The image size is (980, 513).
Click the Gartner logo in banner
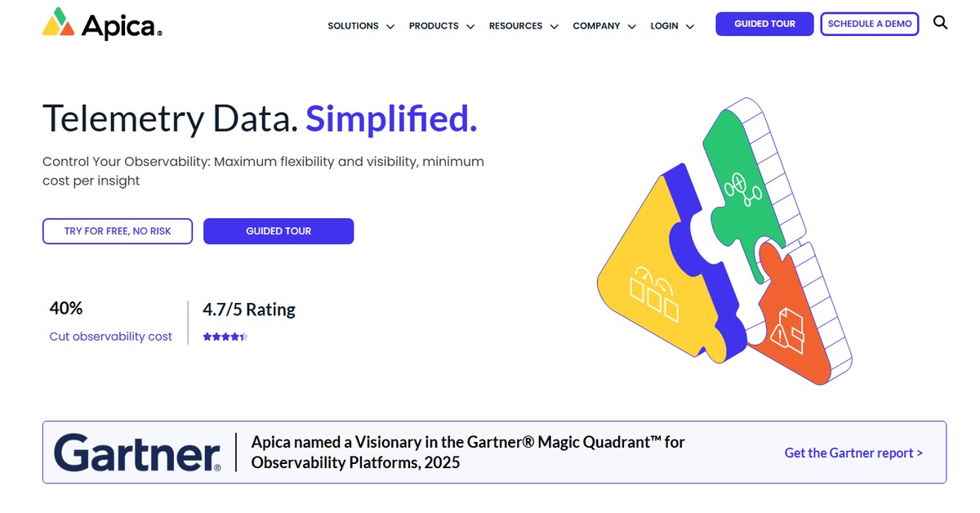(137, 453)
